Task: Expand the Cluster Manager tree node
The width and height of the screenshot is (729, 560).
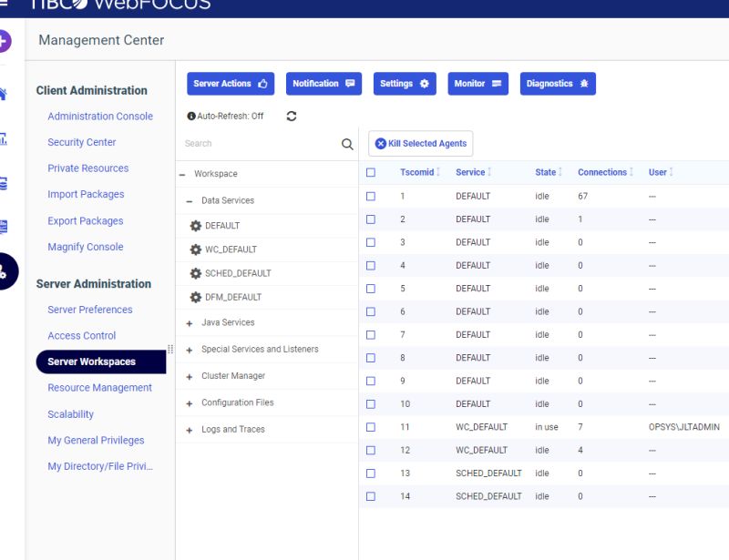Action: coord(188,375)
